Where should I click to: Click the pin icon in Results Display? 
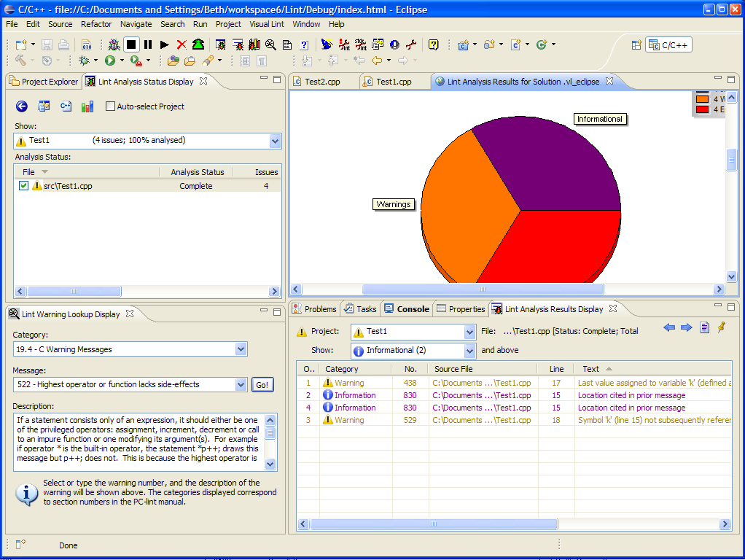pos(722,327)
